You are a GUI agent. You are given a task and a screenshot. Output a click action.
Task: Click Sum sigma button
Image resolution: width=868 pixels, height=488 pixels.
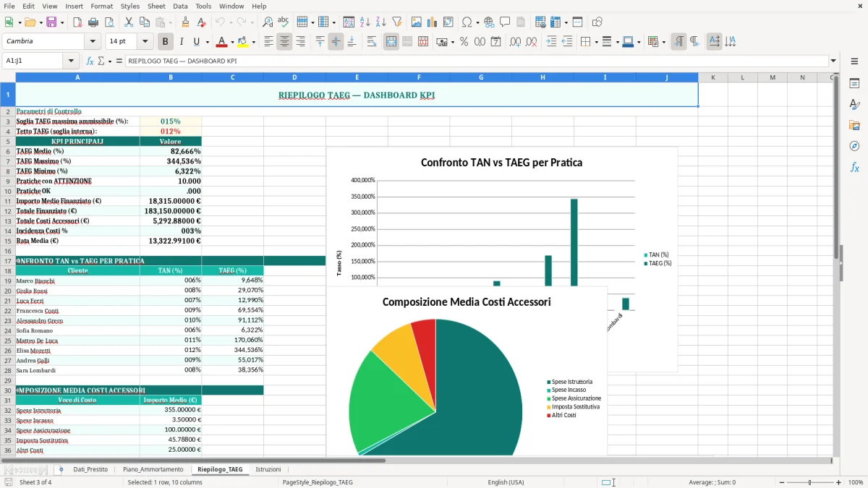(x=101, y=61)
